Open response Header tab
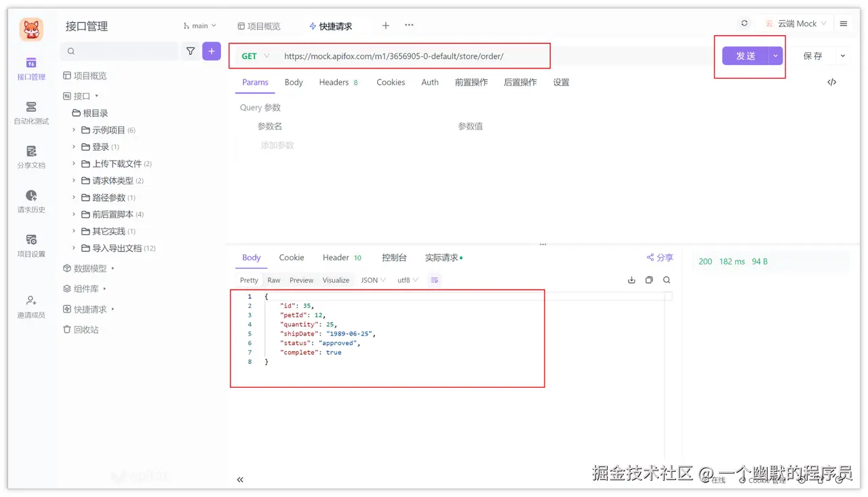Screen dimensions: 868x497 342,258
